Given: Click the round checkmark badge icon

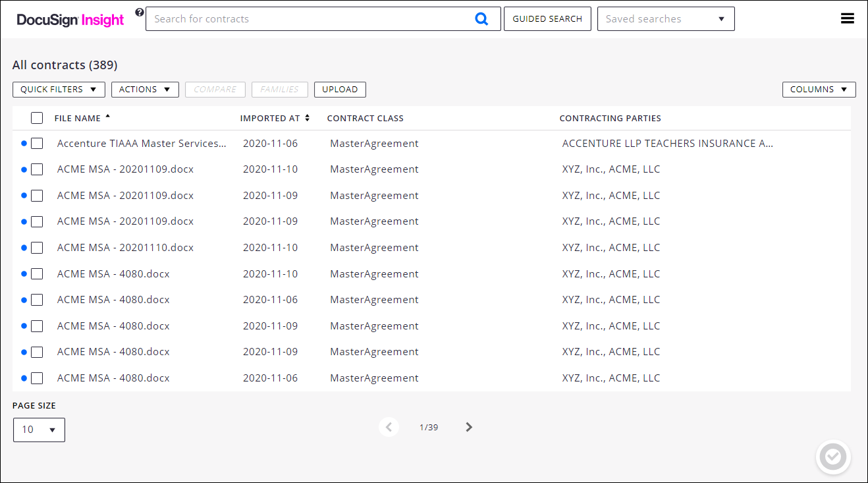Looking at the screenshot, I should 833,457.
